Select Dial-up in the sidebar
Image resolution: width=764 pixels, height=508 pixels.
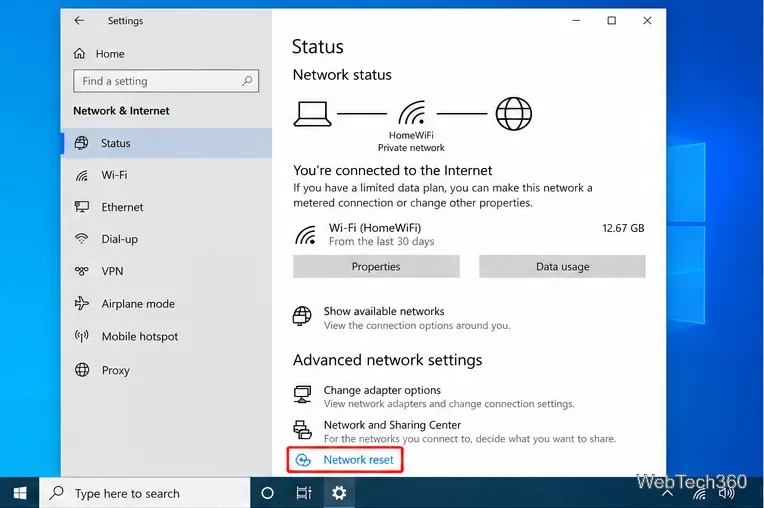(166, 239)
